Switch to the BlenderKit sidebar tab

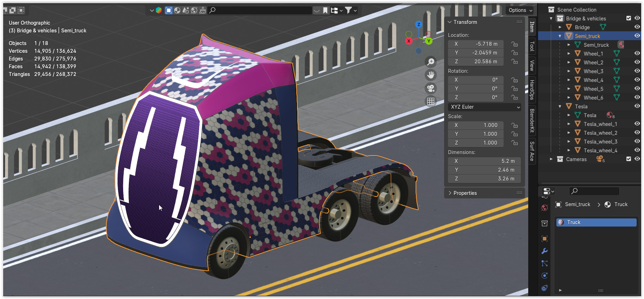tap(532, 121)
